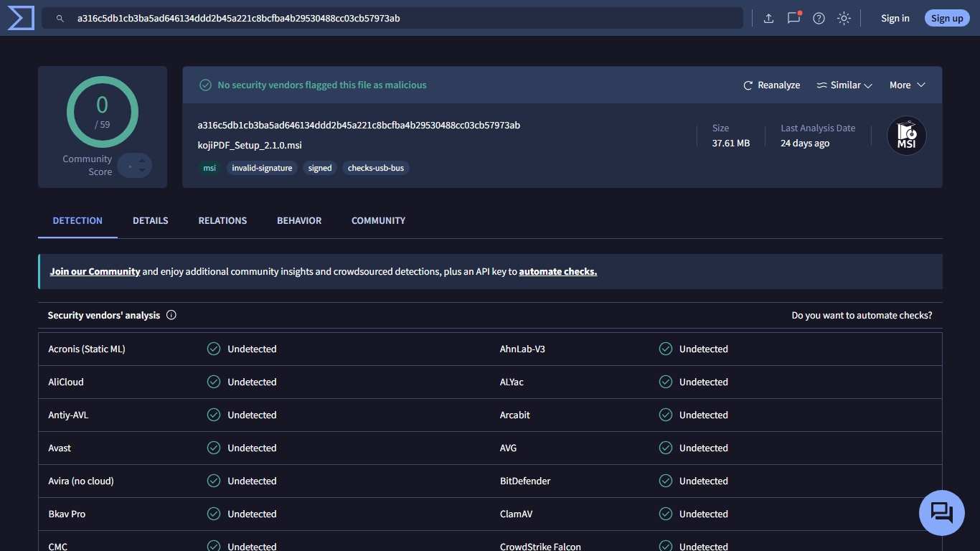
Task: Click the kojiPDF_Setup_2.1.0.msi file name
Action: tap(250, 145)
